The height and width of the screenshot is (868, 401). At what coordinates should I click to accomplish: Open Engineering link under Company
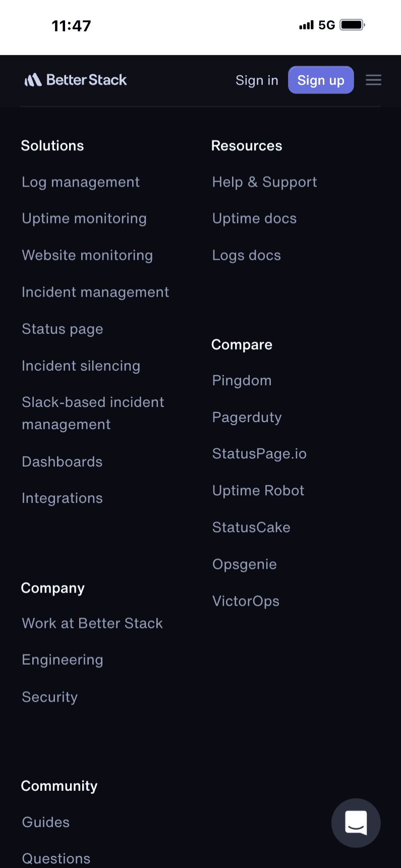tap(63, 660)
